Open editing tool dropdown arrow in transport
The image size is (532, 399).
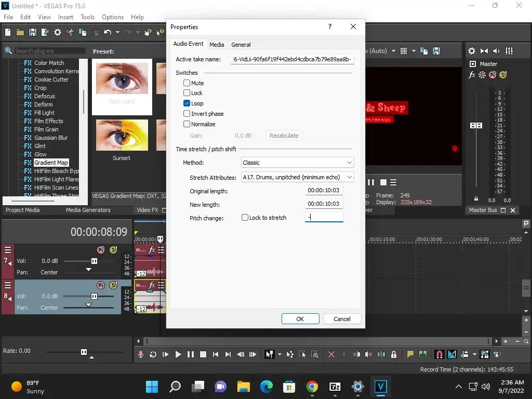tap(280, 354)
